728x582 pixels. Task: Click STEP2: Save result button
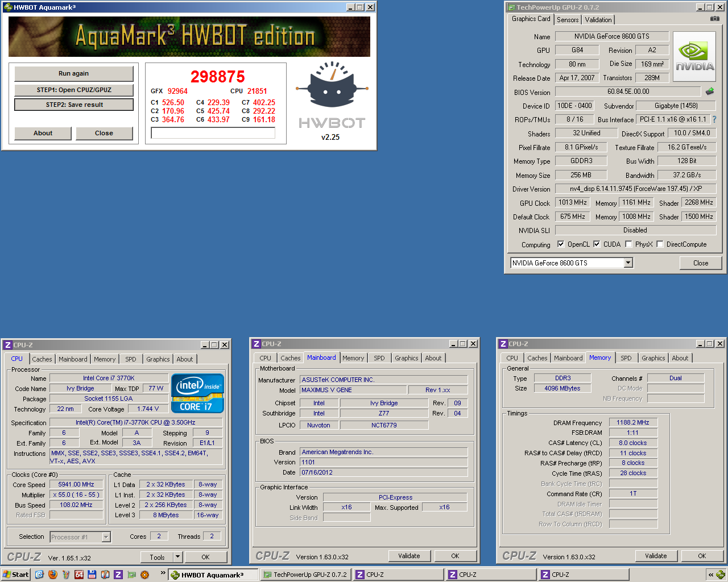[x=74, y=105]
